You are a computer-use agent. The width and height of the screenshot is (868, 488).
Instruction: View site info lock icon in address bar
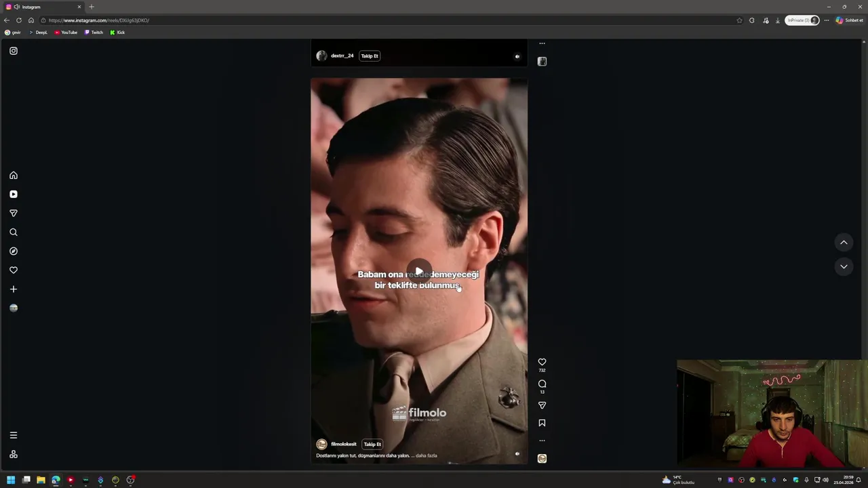pyautogui.click(x=43, y=20)
